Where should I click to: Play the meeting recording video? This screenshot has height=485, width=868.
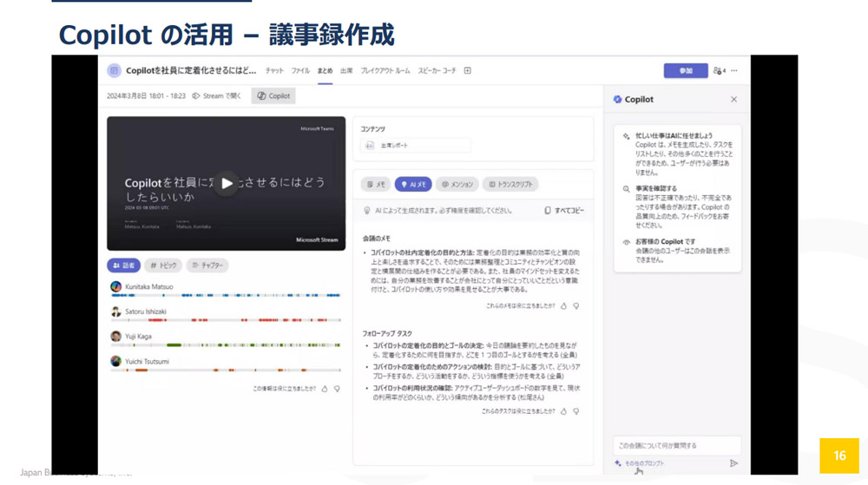tap(227, 184)
